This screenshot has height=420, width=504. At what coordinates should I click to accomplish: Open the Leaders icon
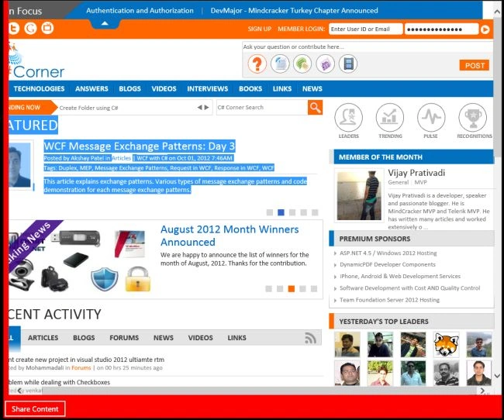point(348,118)
